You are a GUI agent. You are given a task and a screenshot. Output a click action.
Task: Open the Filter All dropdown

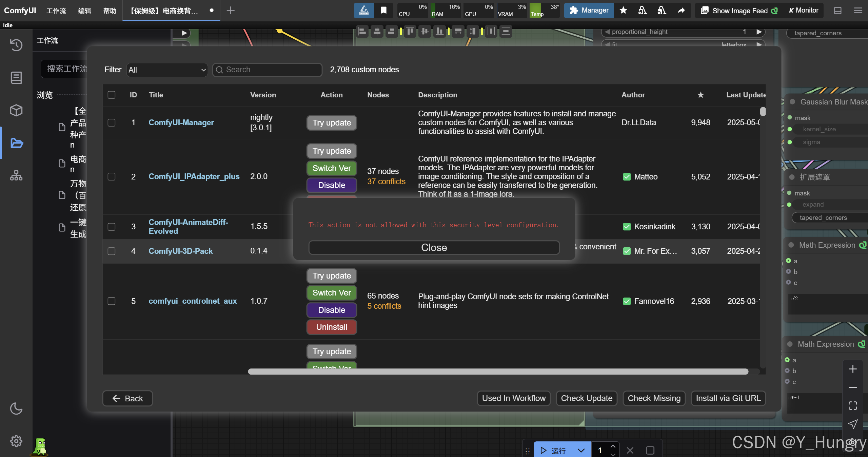click(x=167, y=70)
